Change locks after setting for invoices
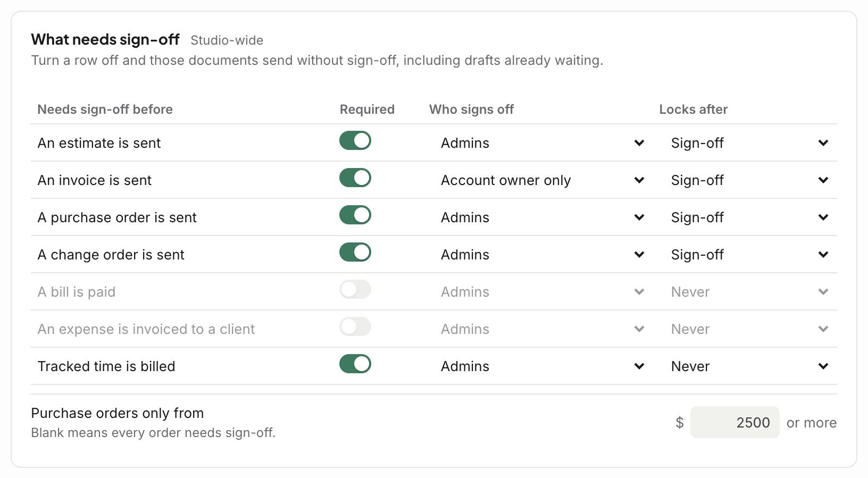 coord(748,180)
